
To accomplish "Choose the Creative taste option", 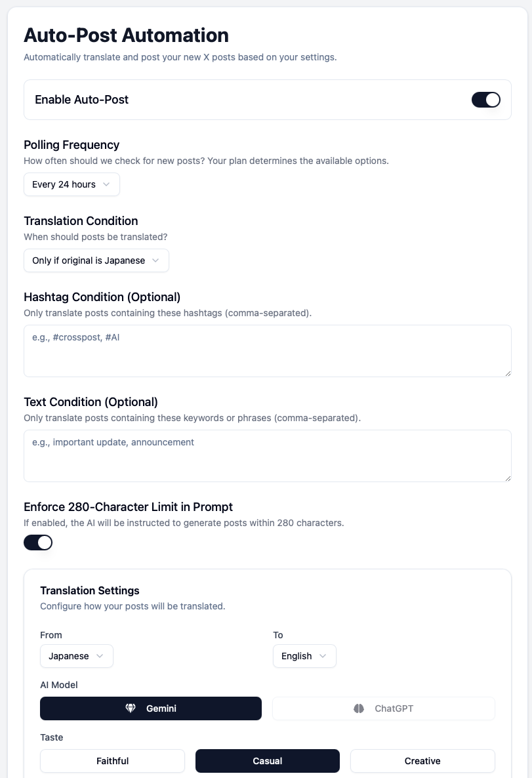I will [x=422, y=761].
